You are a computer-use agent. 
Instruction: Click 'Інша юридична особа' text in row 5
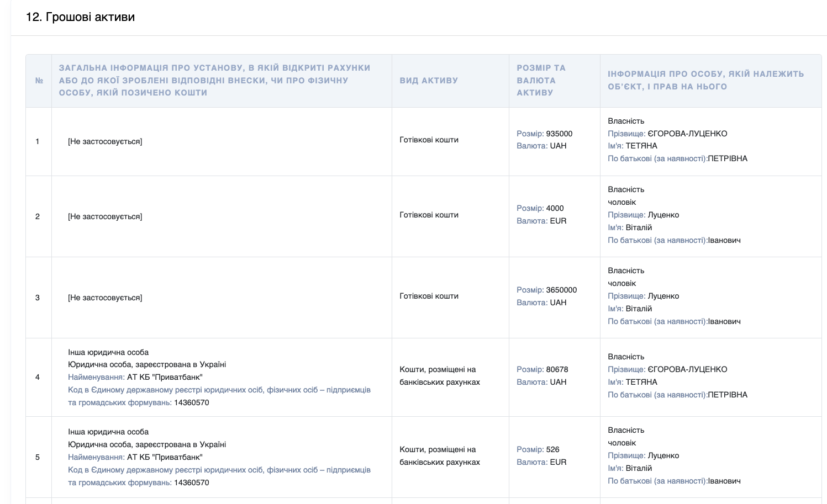pyautogui.click(x=108, y=432)
